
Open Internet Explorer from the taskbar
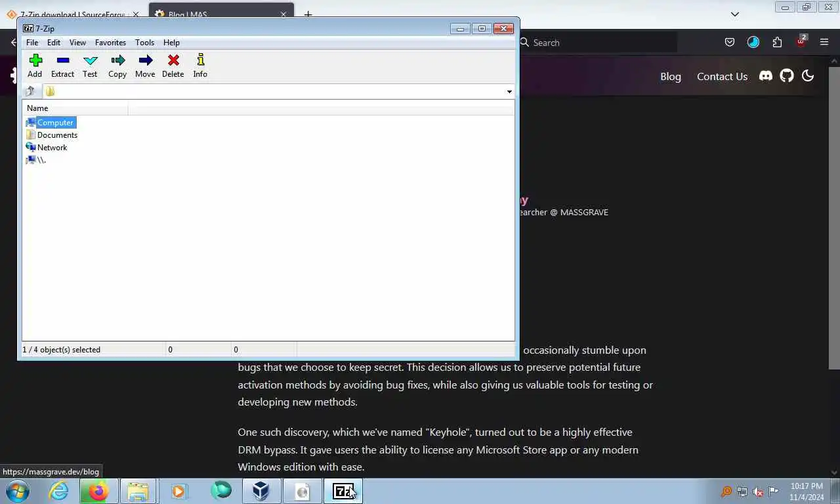[x=59, y=491]
